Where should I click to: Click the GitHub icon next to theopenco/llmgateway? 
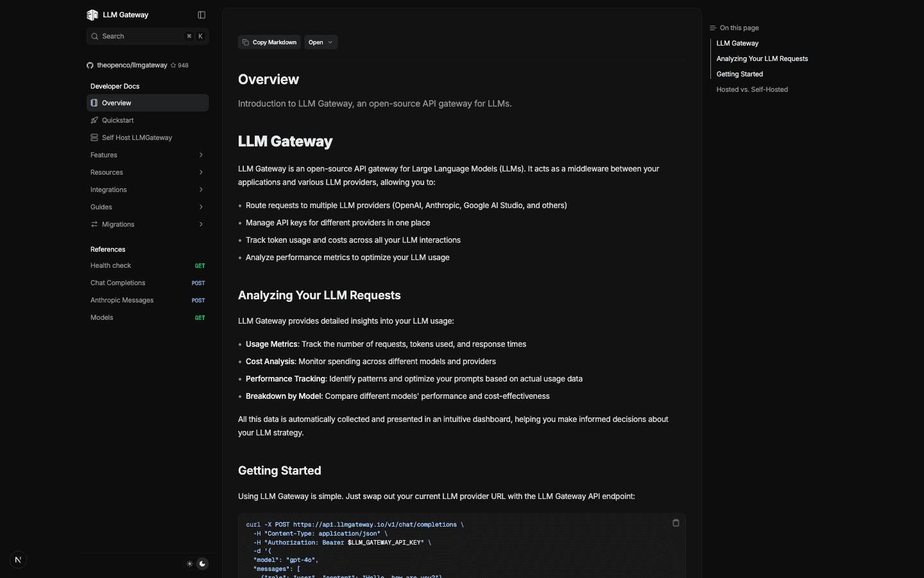coord(90,65)
